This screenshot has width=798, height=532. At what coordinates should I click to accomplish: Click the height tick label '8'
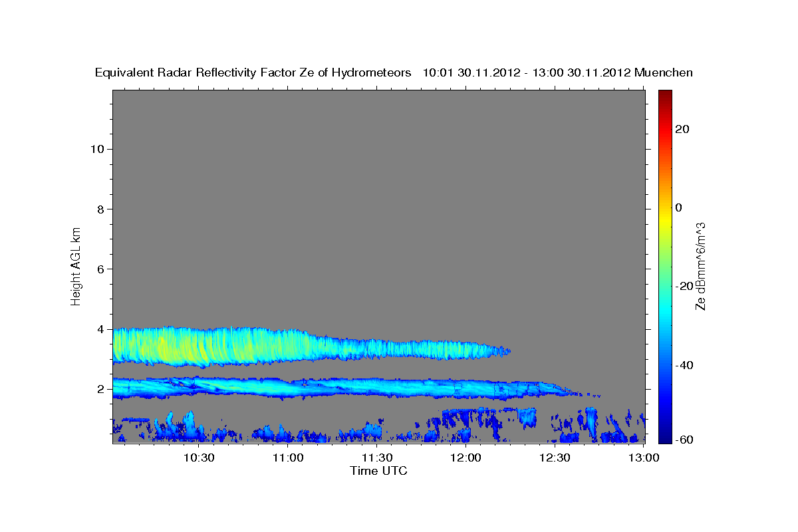point(100,209)
